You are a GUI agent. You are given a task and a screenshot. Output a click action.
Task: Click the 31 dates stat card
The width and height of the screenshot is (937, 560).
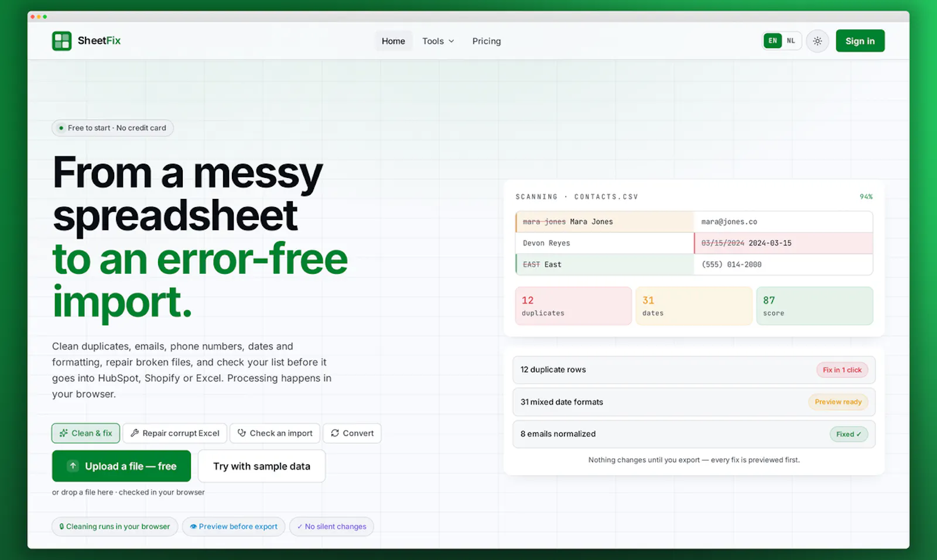point(694,305)
